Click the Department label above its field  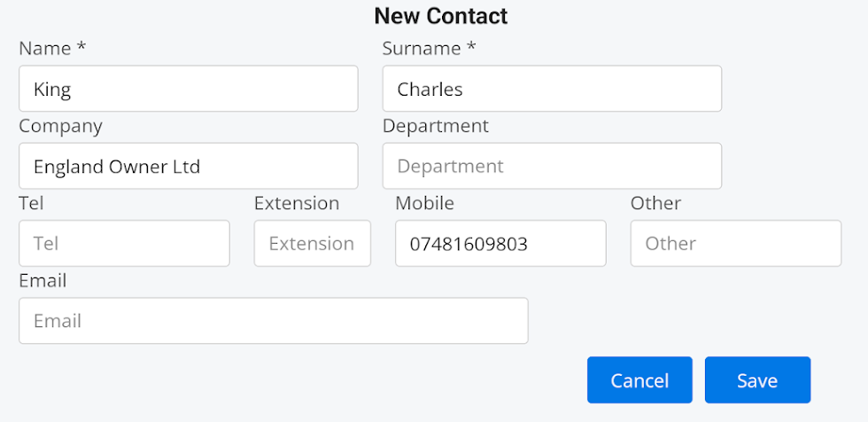coord(435,126)
